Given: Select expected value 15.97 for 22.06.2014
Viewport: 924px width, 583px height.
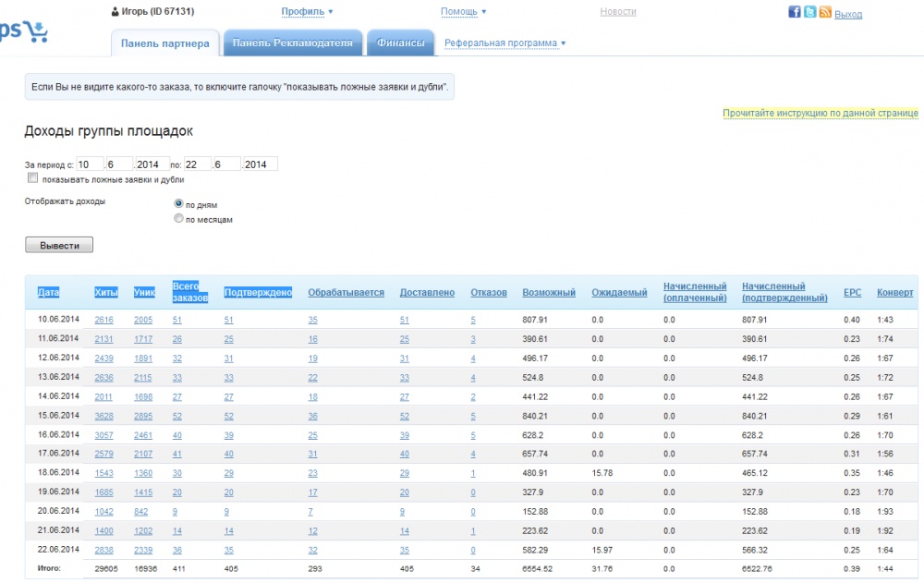Looking at the screenshot, I should tap(602, 550).
